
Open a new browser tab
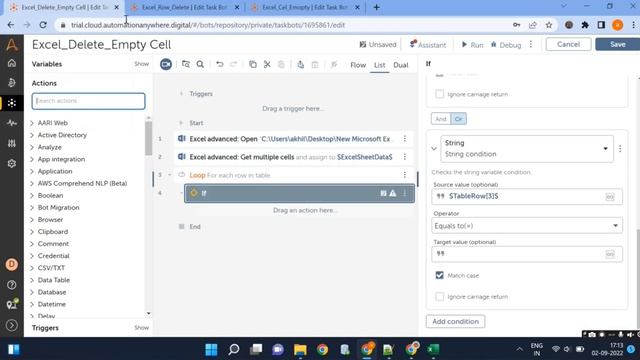(376, 7)
